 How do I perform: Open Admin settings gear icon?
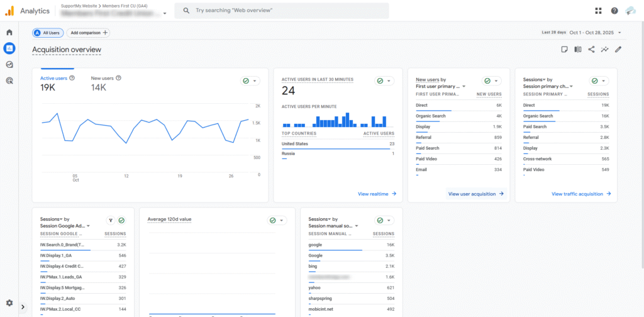point(9,303)
